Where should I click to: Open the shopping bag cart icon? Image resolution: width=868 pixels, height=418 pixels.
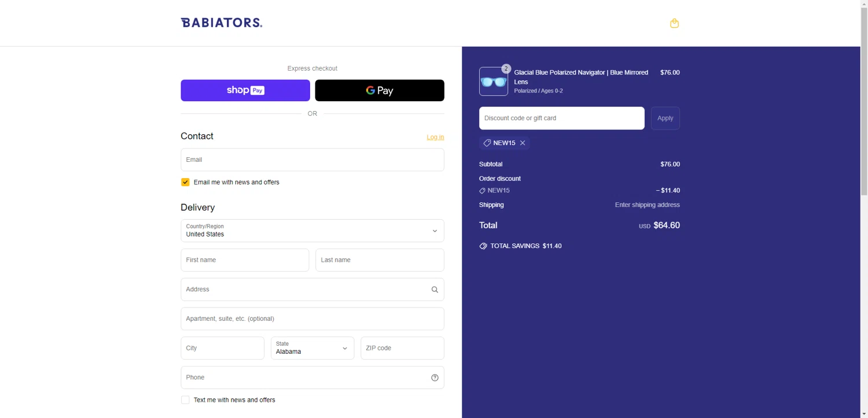674,23
